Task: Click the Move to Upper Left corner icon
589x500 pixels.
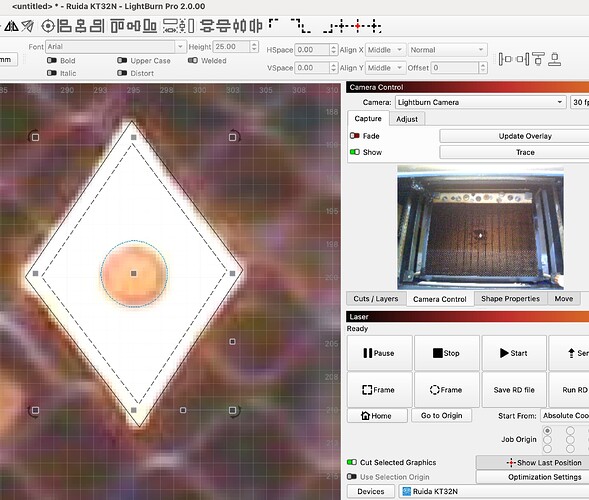Action: (274, 24)
